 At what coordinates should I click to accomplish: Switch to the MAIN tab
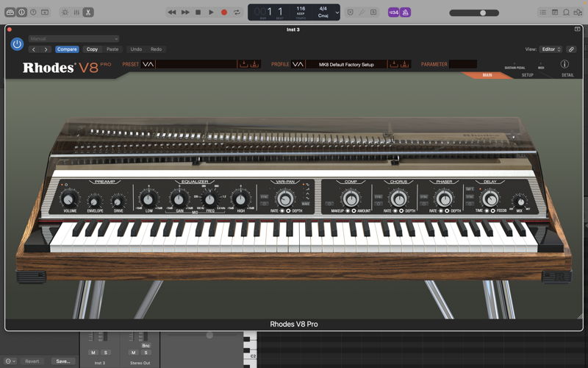(487, 75)
